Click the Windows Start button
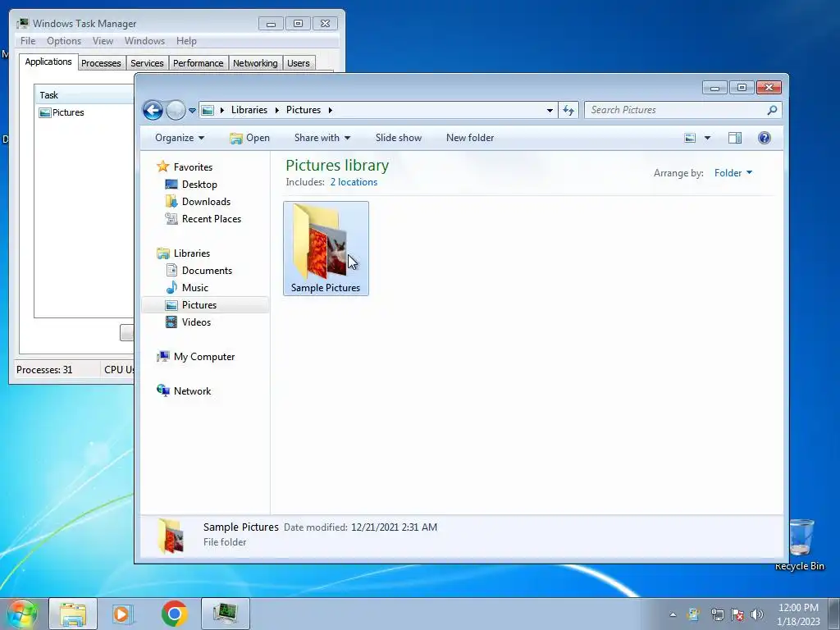 [21, 614]
